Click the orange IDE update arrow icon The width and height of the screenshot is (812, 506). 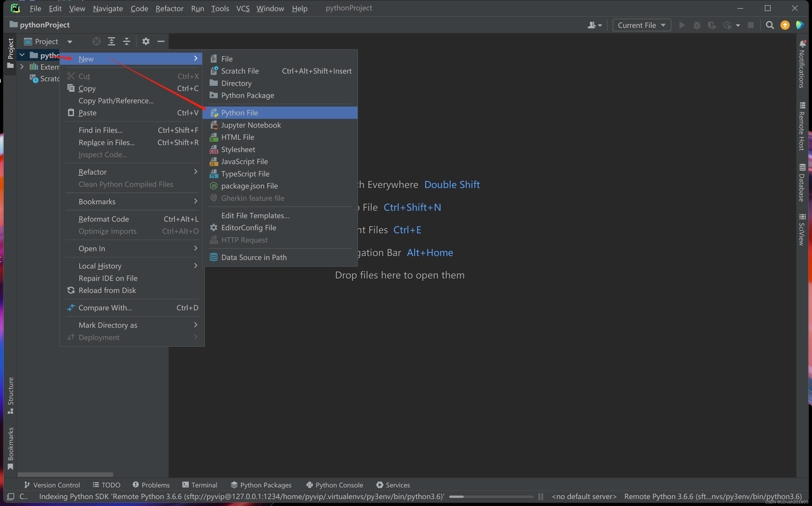pos(785,25)
